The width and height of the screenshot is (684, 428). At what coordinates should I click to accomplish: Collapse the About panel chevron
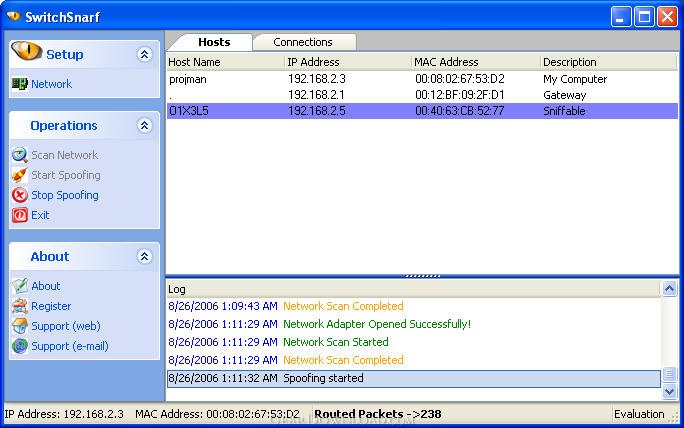[x=144, y=257]
